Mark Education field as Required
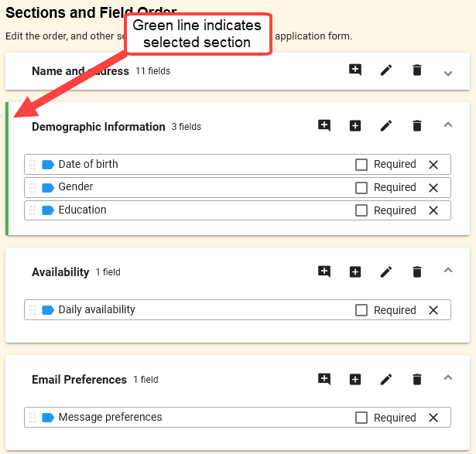476x454 pixels. click(x=361, y=210)
